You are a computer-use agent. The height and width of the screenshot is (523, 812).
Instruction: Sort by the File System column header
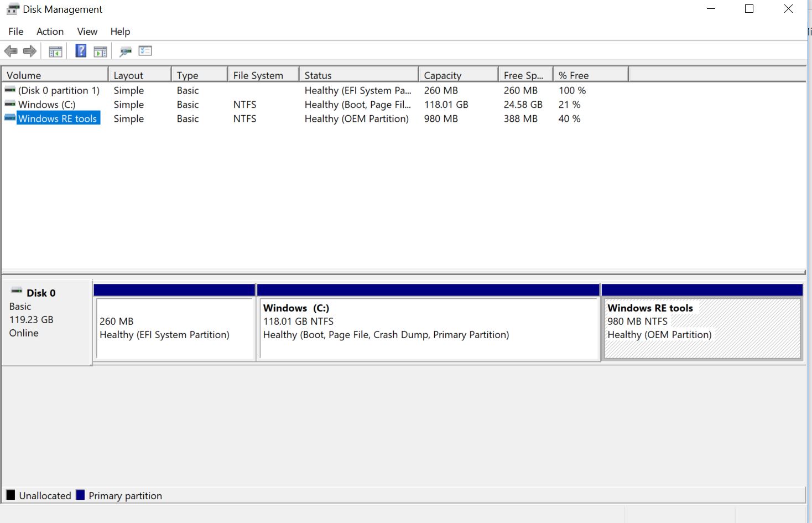point(263,75)
